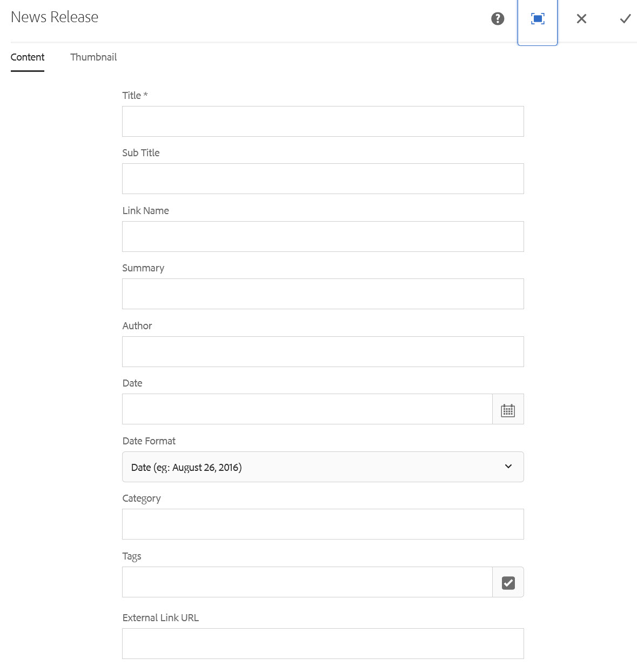Click the Date input box

tap(307, 409)
